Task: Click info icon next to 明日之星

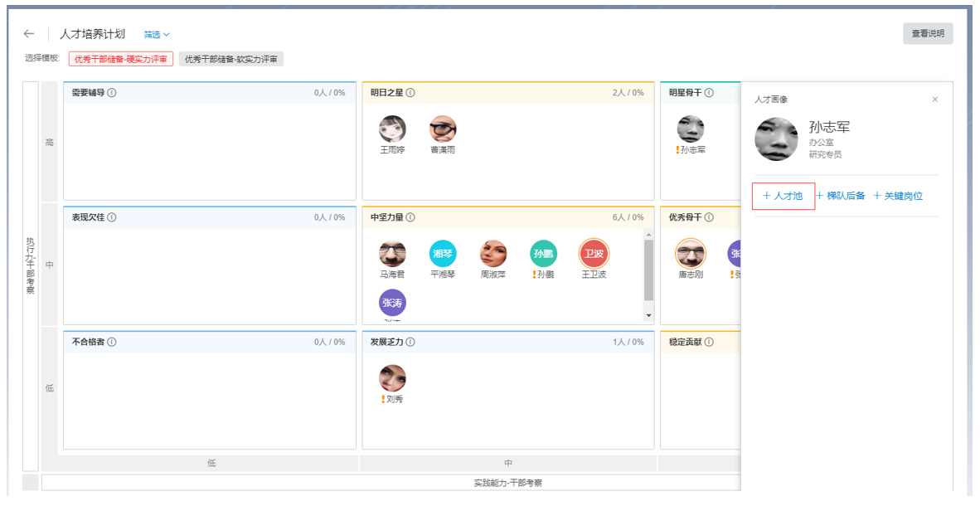Action: 410,93
